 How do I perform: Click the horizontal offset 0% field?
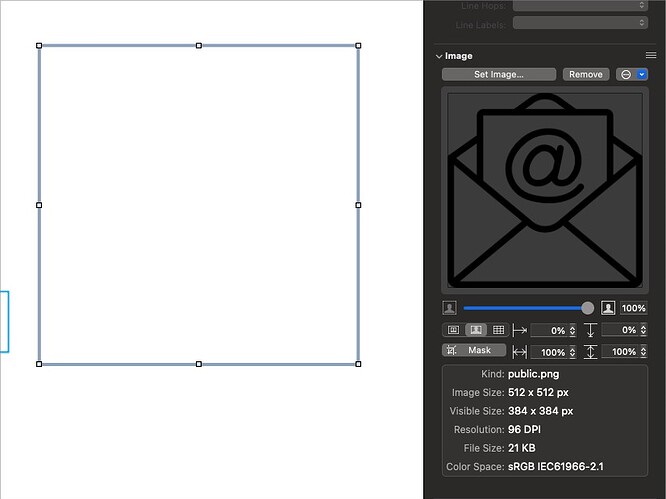click(x=549, y=330)
